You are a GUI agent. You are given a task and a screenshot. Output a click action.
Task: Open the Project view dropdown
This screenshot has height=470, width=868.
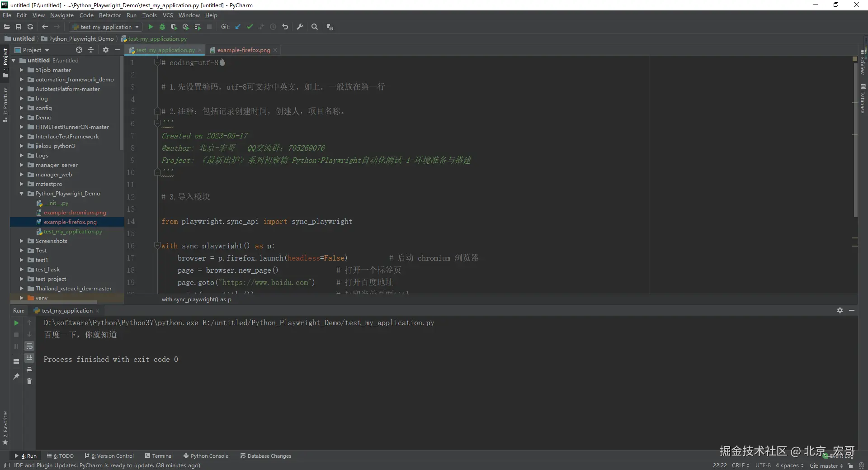[x=32, y=50]
